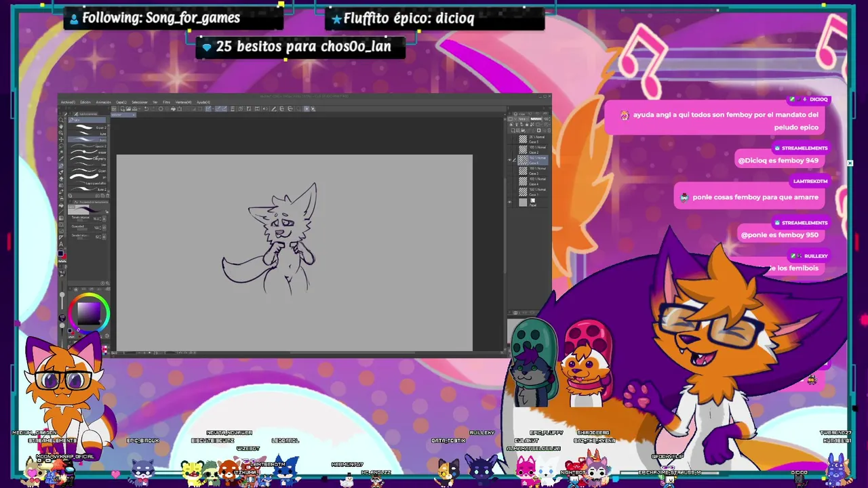This screenshot has width=868, height=488.
Task: Close the canvas document tab
Action: point(134,115)
